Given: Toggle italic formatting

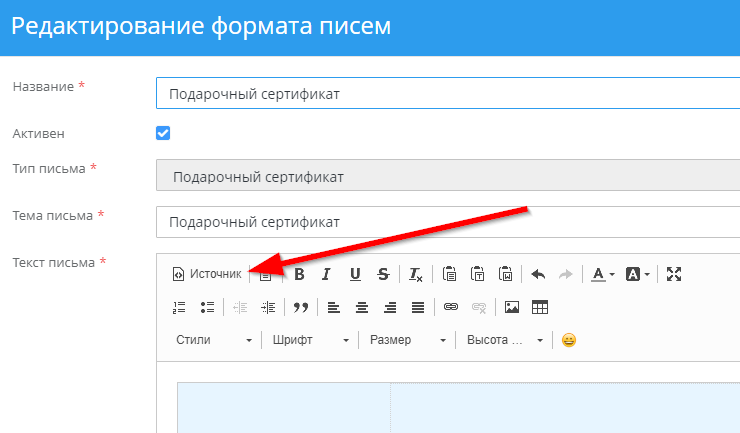Looking at the screenshot, I should 326,274.
